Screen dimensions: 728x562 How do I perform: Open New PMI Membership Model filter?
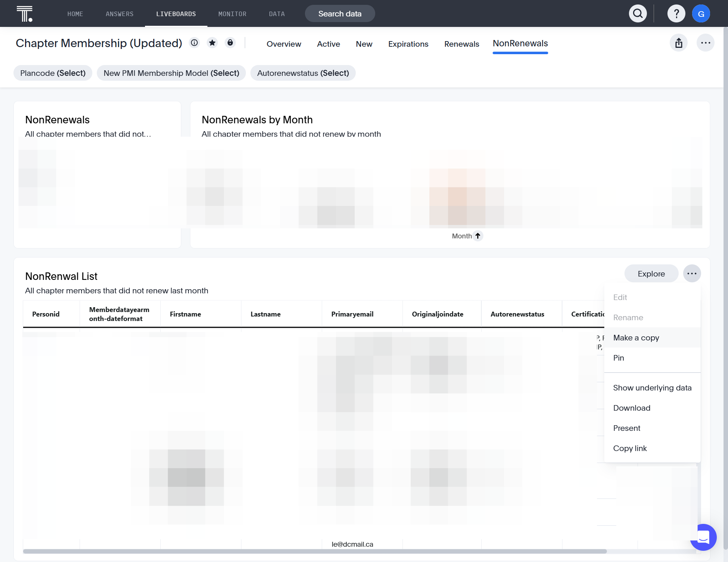click(171, 73)
